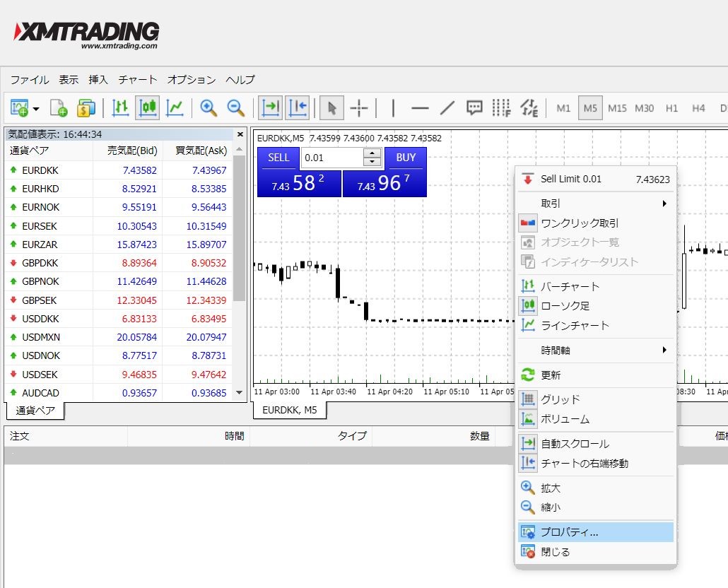The height and width of the screenshot is (588, 728).
Task: Select the M15 timeframe button
Action: point(617,108)
